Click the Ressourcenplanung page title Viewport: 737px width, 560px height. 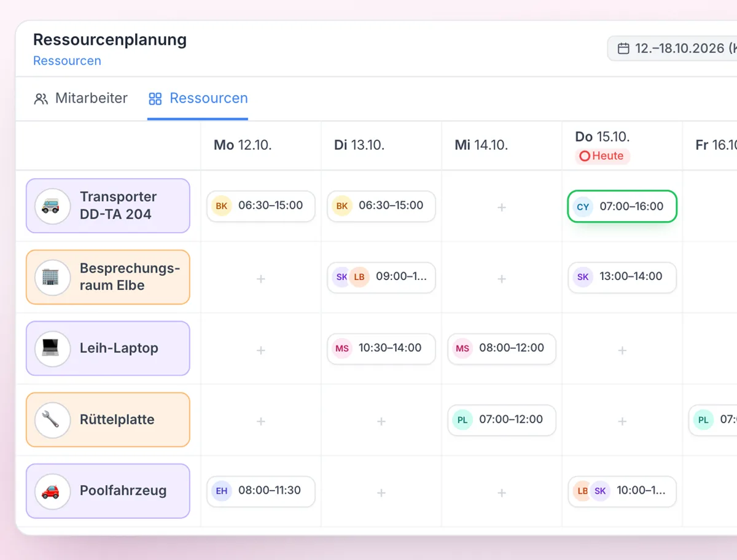pos(110,39)
